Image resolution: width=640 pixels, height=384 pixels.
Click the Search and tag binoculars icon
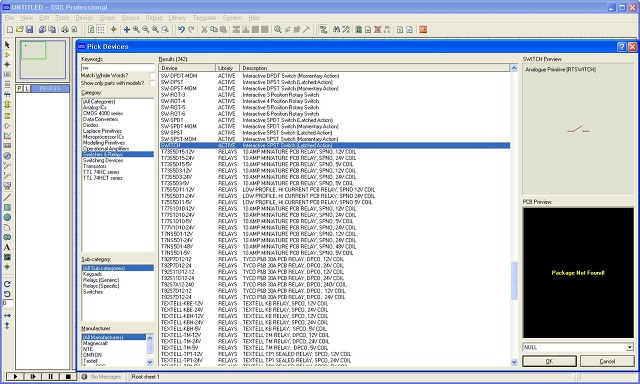[336, 29]
